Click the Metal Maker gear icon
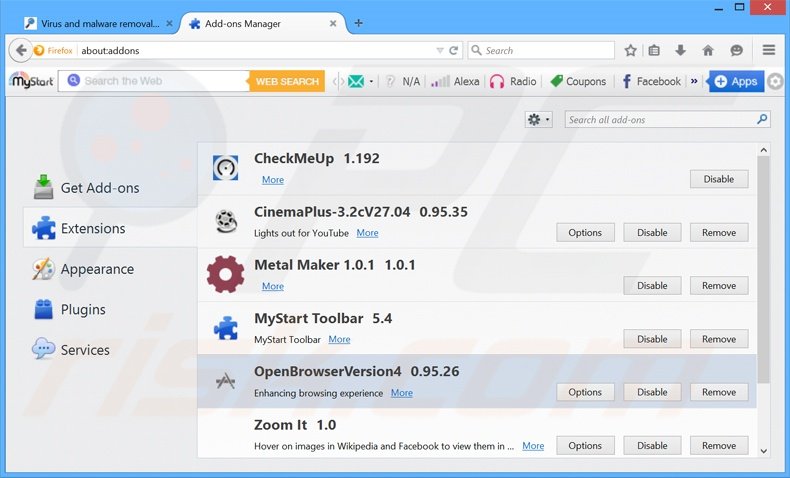This screenshot has height=478, width=790. point(225,275)
